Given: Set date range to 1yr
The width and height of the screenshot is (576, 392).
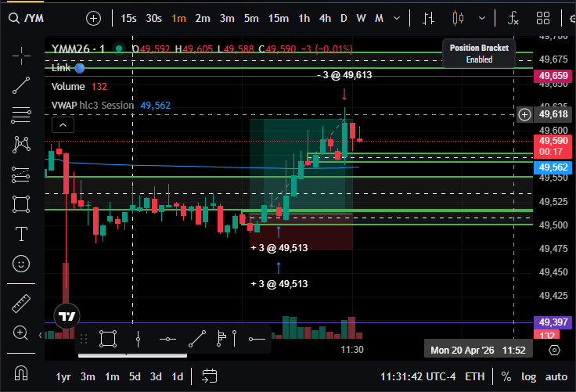Looking at the screenshot, I should tap(63, 376).
